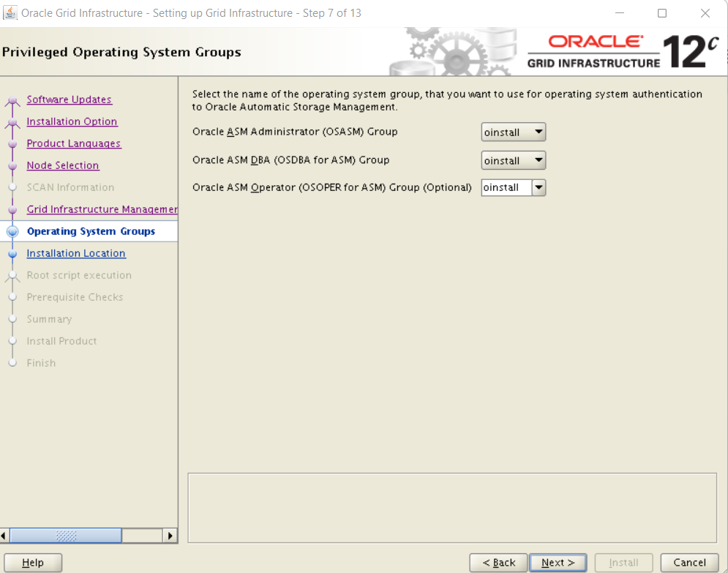The height and width of the screenshot is (573, 728).
Task: Click the Java icon in the title bar
Action: click(x=10, y=13)
